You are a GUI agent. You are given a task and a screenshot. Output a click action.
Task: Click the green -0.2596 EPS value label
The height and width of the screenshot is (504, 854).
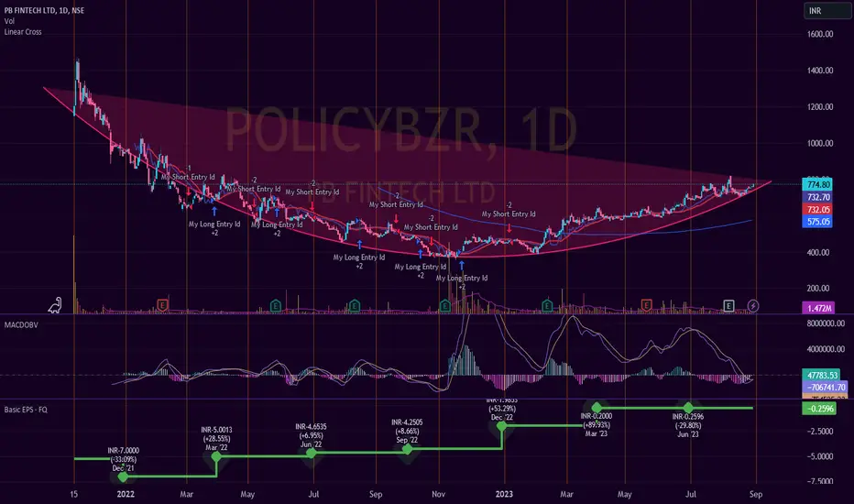819,408
